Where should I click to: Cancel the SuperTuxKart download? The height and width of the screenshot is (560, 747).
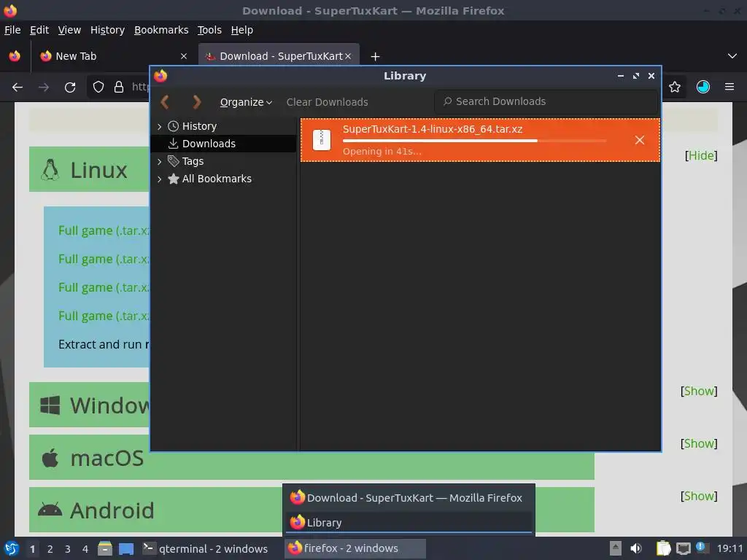coord(639,140)
